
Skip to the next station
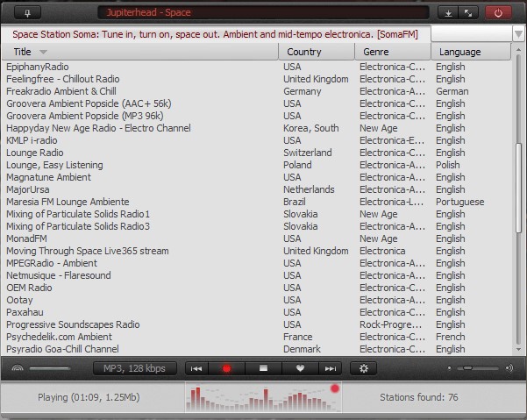(330, 369)
